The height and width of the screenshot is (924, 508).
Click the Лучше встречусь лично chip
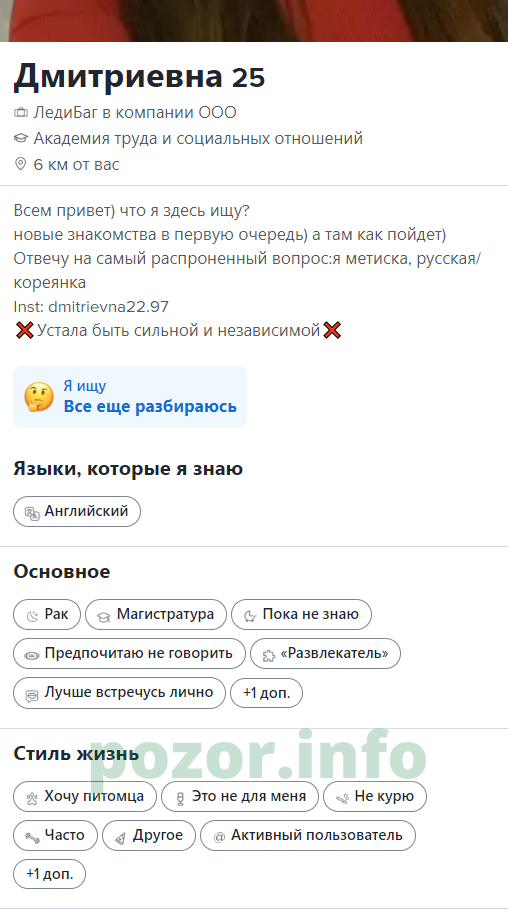point(119,693)
